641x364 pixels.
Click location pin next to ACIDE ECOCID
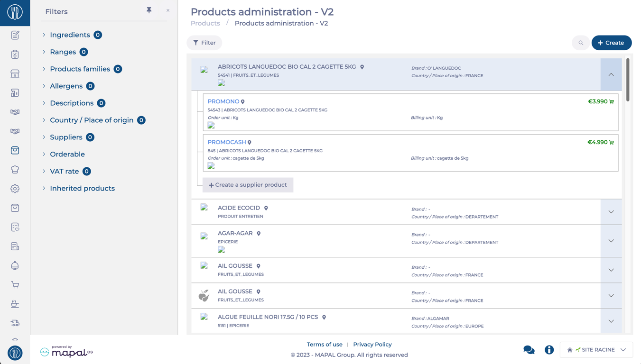tap(266, 208)
